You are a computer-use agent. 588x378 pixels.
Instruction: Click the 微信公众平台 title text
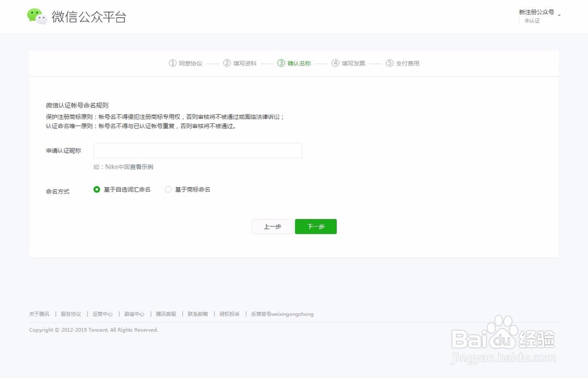tap(89, 17)
